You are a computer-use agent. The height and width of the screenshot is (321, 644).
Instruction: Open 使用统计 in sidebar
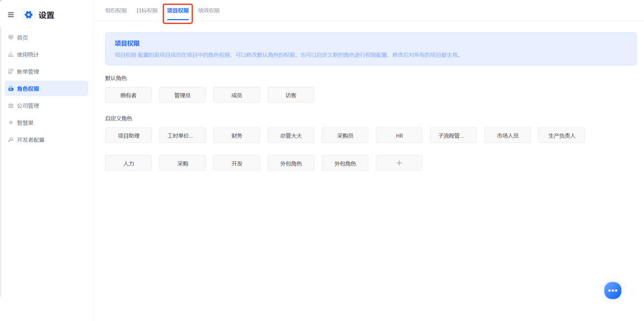tap(46, 54)
